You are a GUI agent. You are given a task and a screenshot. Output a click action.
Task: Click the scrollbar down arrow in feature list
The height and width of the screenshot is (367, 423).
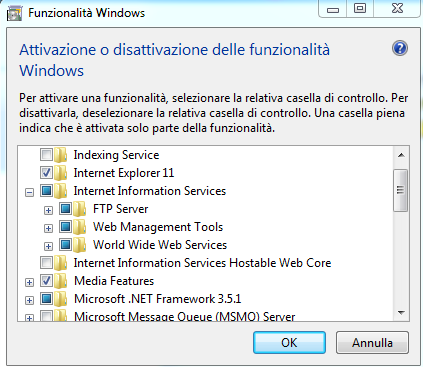[x=401, y=313]
